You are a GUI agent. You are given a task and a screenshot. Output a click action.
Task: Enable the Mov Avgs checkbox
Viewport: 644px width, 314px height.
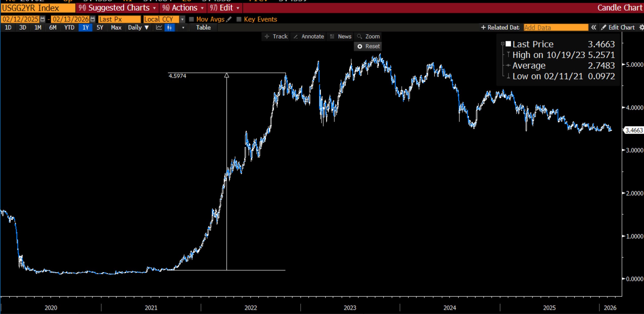click(192, 19)
